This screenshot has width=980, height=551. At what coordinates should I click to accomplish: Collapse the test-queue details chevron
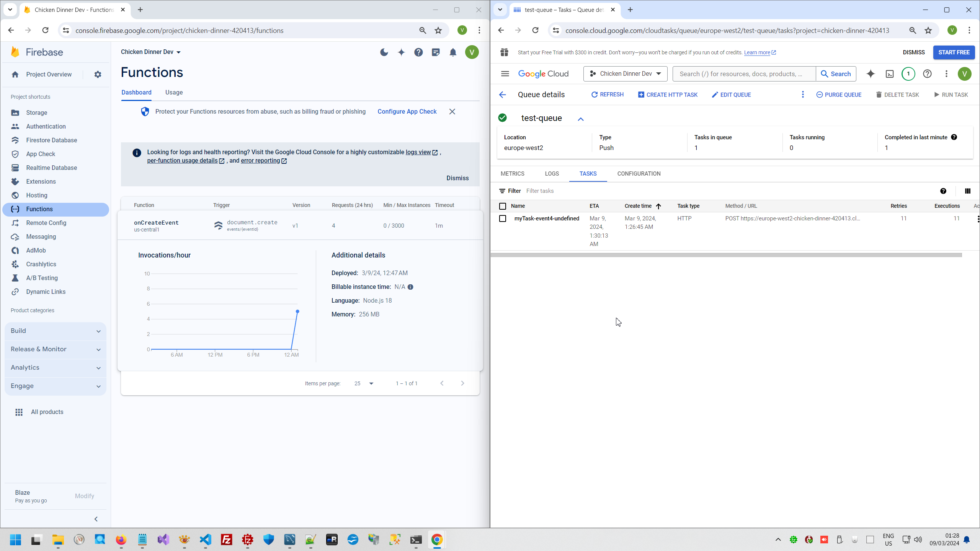580,119
